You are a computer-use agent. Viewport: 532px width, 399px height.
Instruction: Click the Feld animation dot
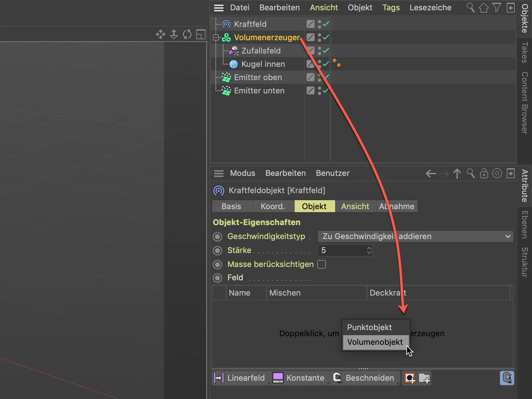217,278
